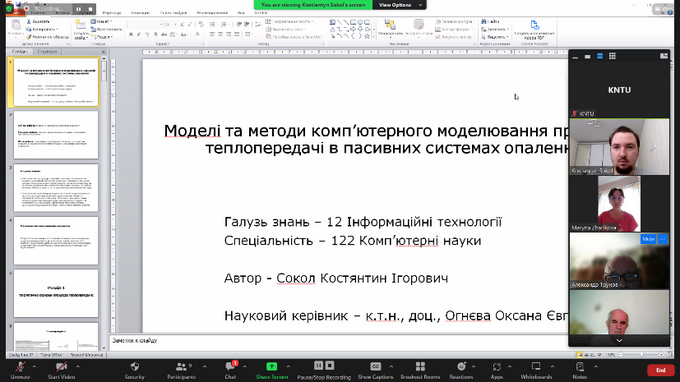This screenshot has height=382, width=680.
Task: Switch to the Structure tab in slide pane
Action: point(47,52)
